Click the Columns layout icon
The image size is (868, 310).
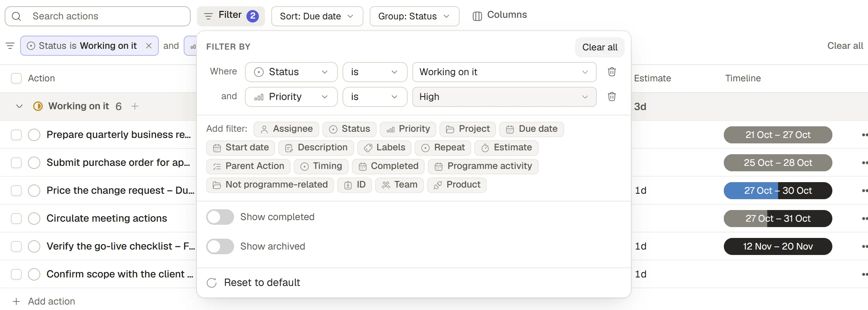coord(477,16)
